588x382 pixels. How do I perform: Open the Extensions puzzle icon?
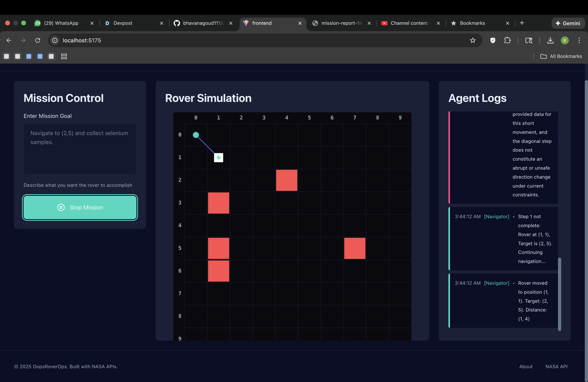click(507, 40)
